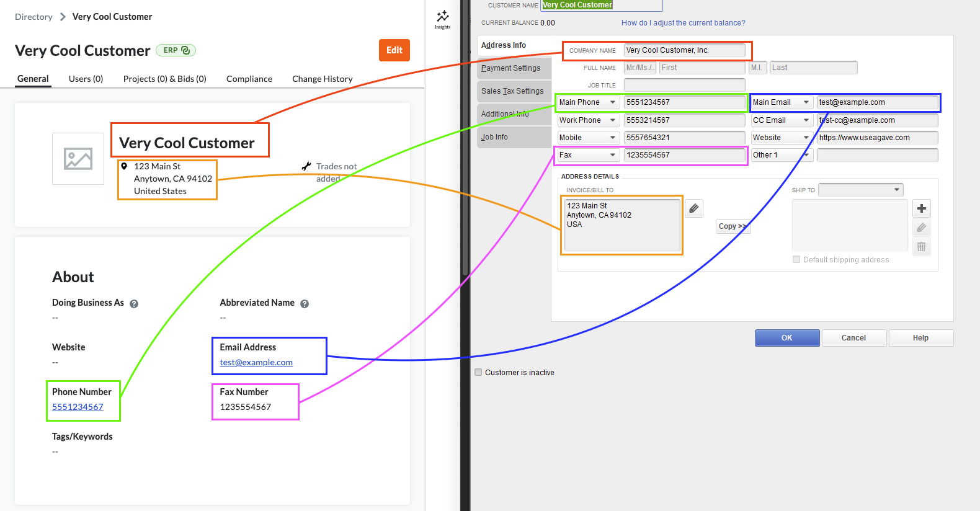
Task: Click the blue OK button
Action: [x=786, y=338]
